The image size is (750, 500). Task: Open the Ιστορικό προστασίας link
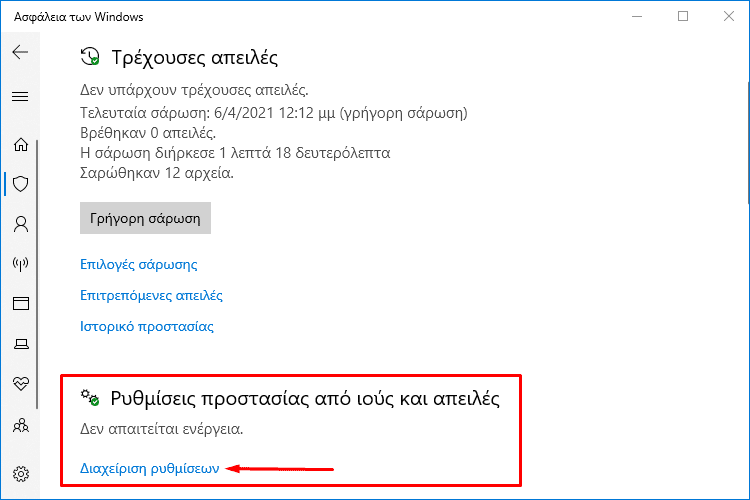[x=147, y=326]
